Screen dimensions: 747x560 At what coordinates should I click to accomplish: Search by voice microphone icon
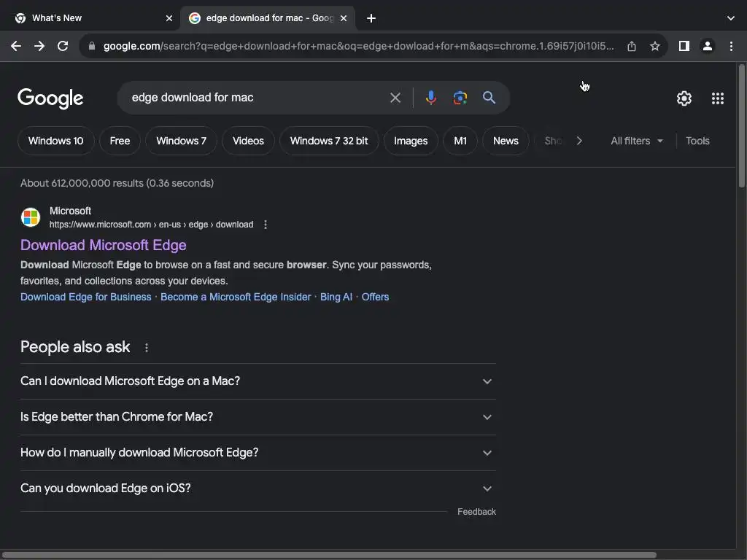[430, 98]
